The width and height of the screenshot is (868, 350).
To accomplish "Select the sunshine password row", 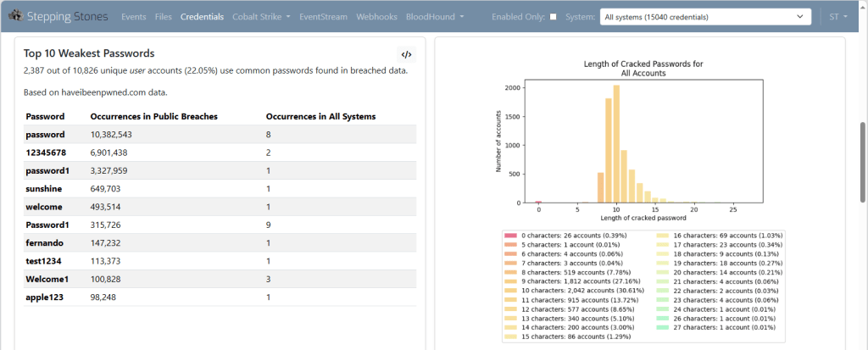I will (x=220, y=188).
